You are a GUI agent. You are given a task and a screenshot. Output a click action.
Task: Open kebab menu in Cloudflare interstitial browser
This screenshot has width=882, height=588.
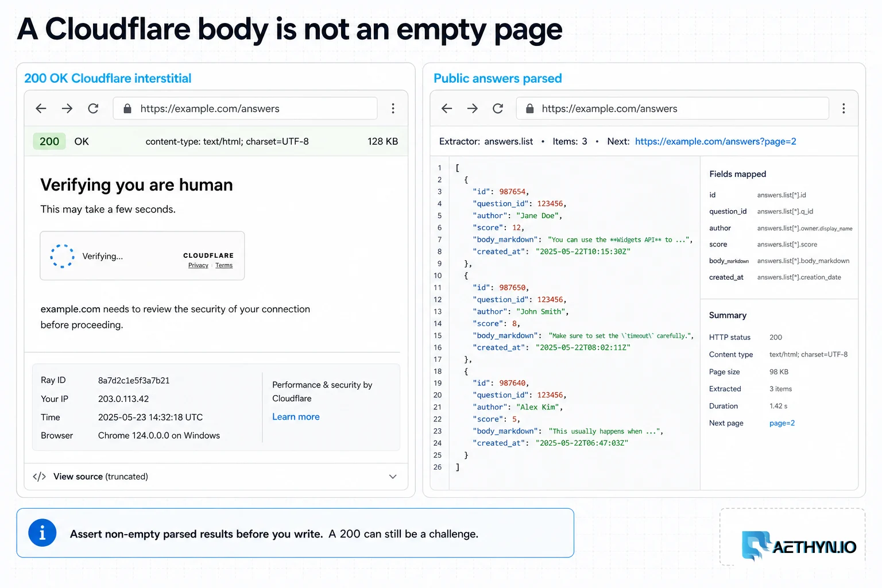393,109
